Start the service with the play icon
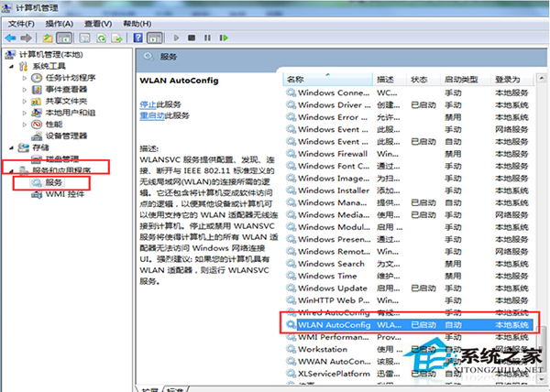This screenshot has width=550, height=392. [176, 38]
